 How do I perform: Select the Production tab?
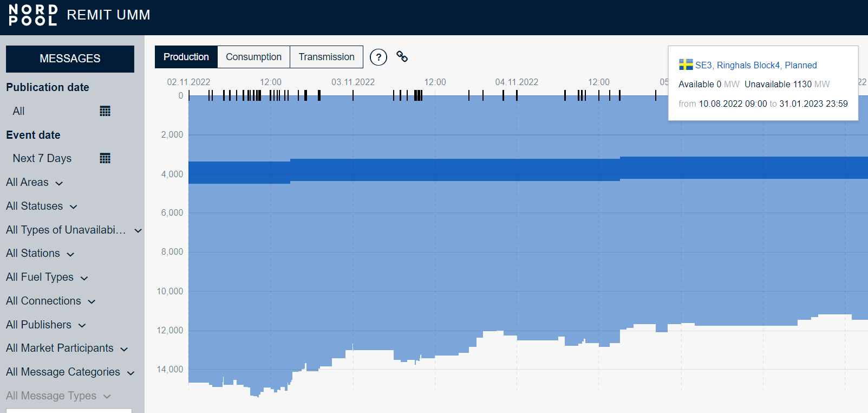point(186,57)
